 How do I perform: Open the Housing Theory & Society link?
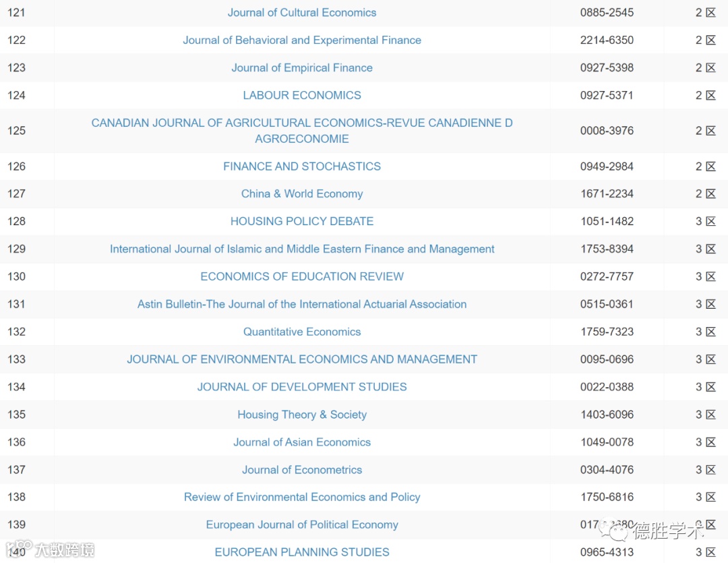302,415
